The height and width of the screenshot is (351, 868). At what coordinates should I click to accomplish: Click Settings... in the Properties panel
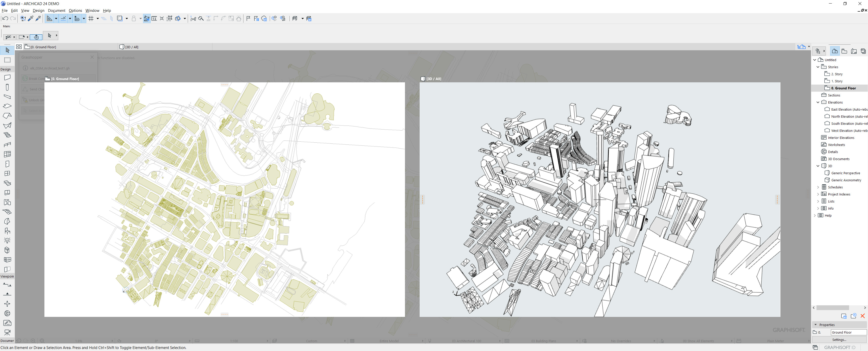(x=839, y=340)
